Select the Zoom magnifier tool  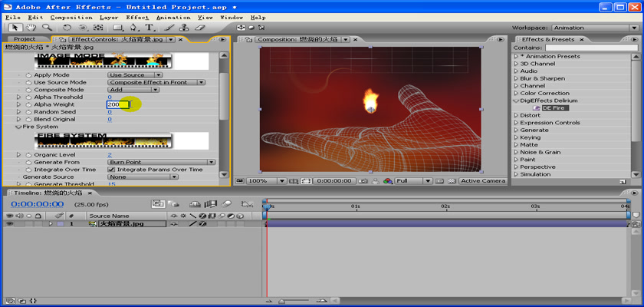(x=47, y=28)
